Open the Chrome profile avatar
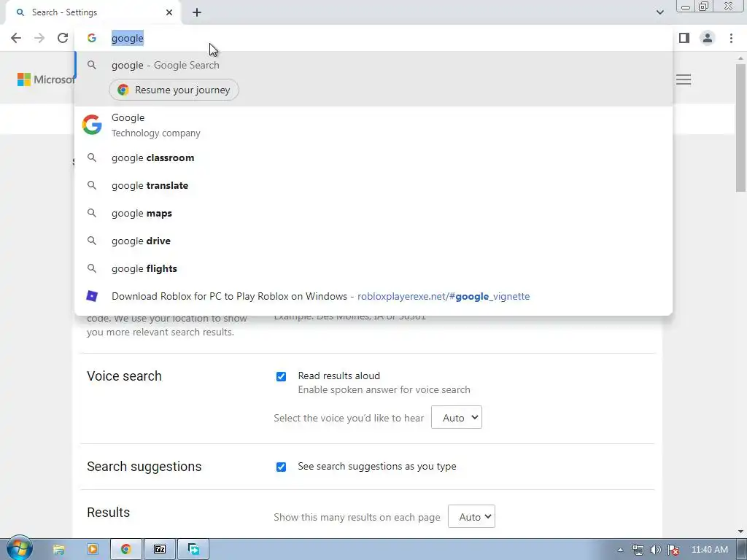 (708, 38)
